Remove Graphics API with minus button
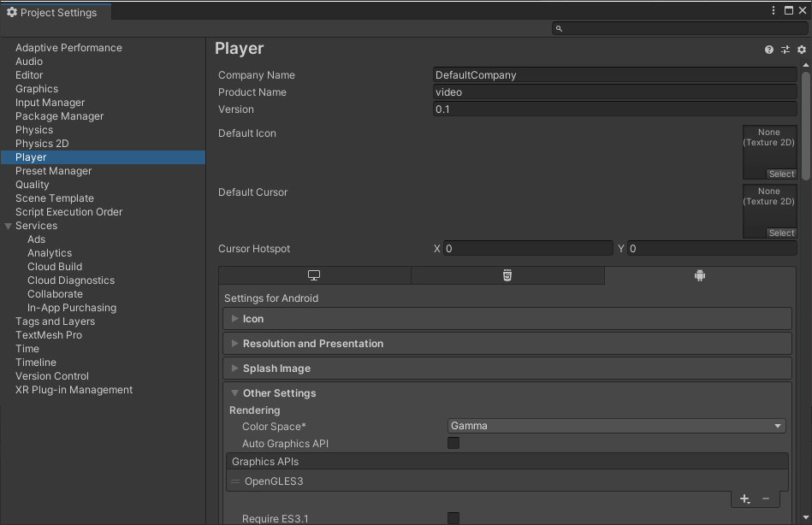The height and width of the screenshot is (525, 812). [x=766, y=499]
